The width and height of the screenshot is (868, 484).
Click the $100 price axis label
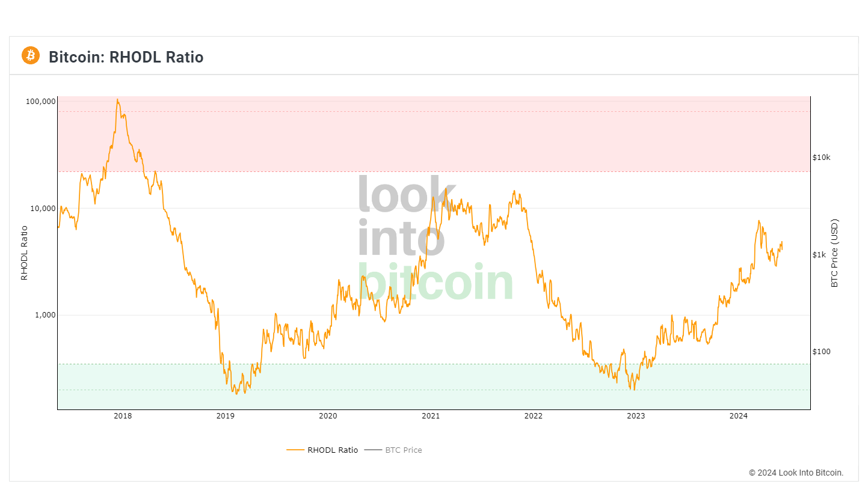[821, 352]
